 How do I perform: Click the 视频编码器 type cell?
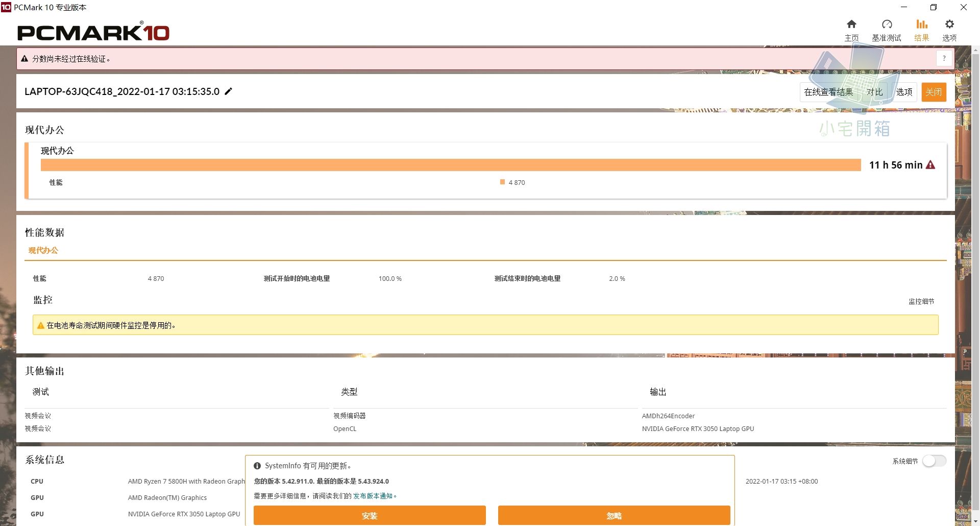click(350, 416)
